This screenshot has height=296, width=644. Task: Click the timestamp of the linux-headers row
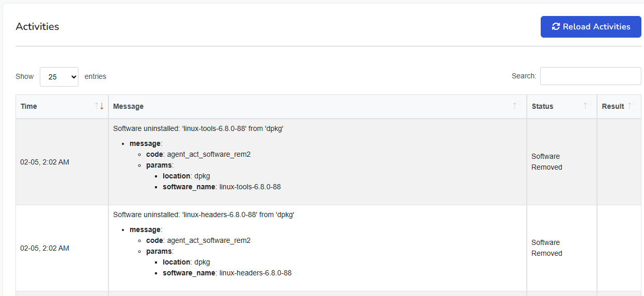44,248
